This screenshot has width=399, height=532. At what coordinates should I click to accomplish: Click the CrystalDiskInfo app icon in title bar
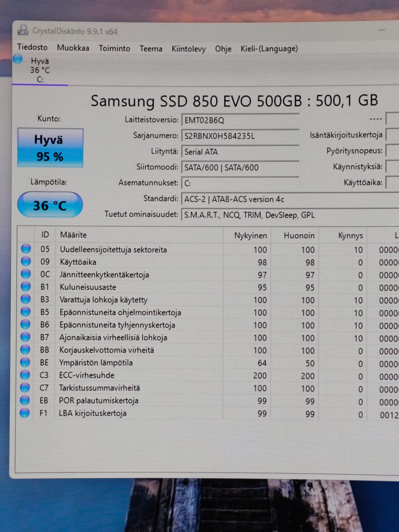click(x=23, y=30)
